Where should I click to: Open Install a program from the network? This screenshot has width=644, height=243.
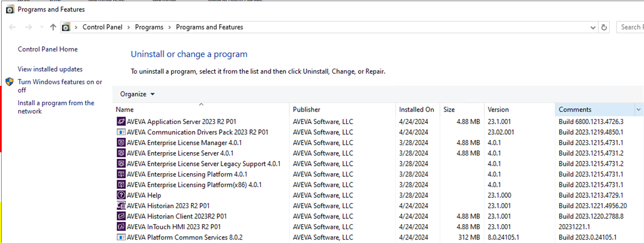click(56, 107)
